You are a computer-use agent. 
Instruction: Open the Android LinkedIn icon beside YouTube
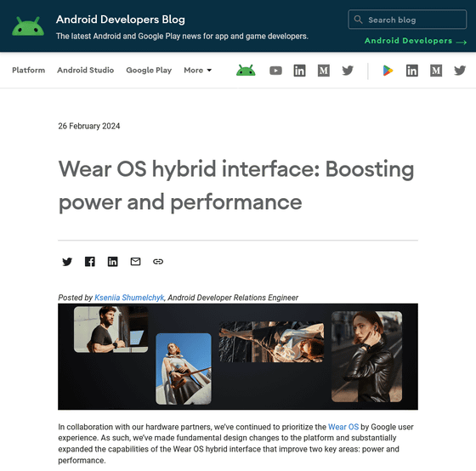[299, 71]
